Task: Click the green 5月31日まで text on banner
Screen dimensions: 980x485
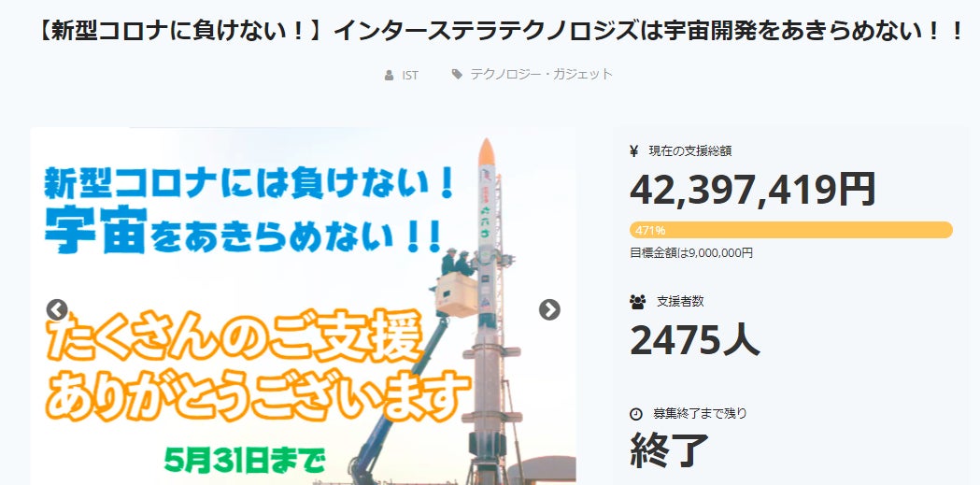Action: tap(245, 461)
